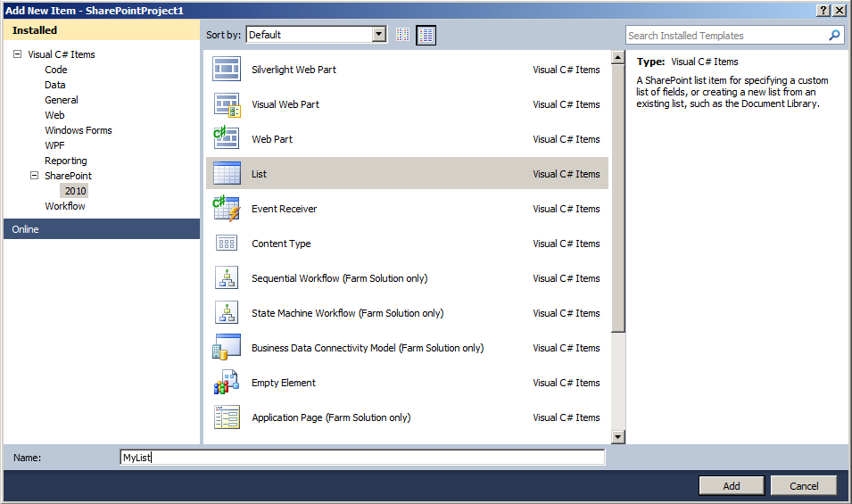Screen dimensions: 852x504
Task: Choose the Visual Web Part template icon
Action: 227,104
